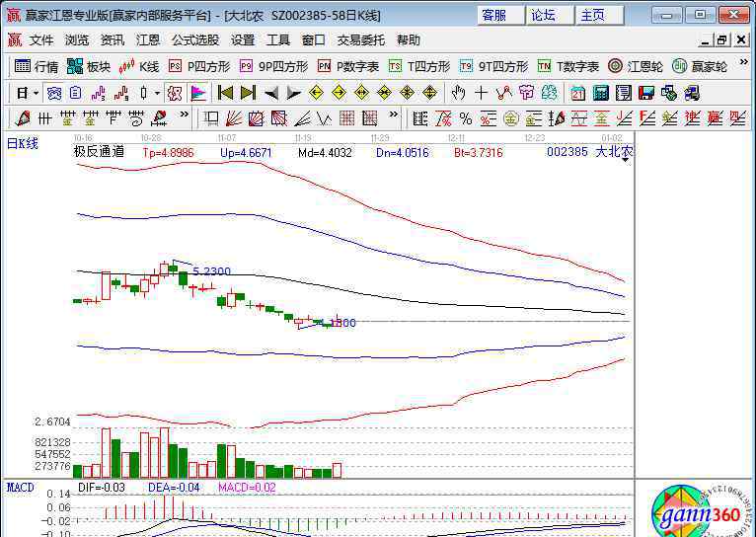Viewport: 756px width, 537px height.
Task: Select the hand pan tool
Action: tap(458, 93)
